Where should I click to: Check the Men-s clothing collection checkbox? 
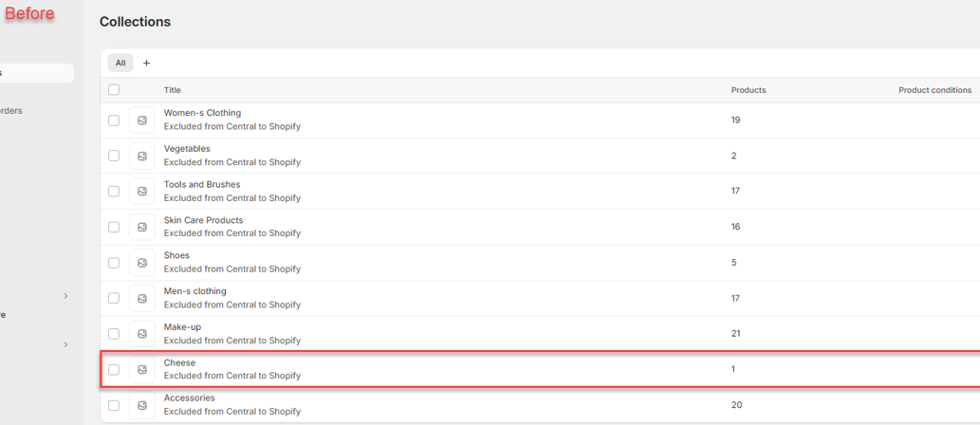coord(114,298)
